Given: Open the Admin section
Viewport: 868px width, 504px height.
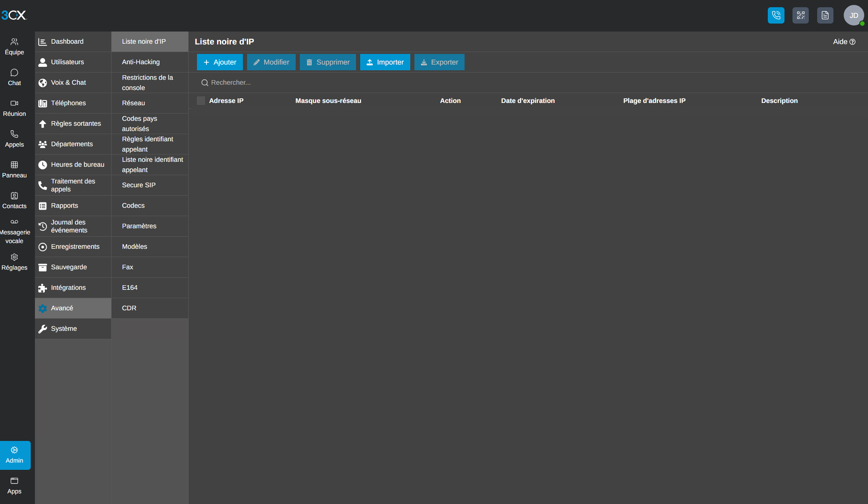Looking at the screenshot, I should pos(15,455).
